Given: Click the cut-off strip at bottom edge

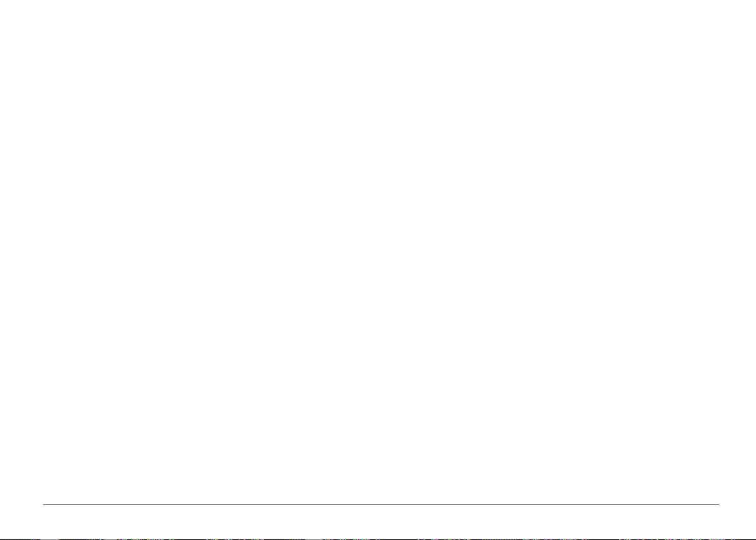Looking at the screenshot, I should [x=378, y=539].
